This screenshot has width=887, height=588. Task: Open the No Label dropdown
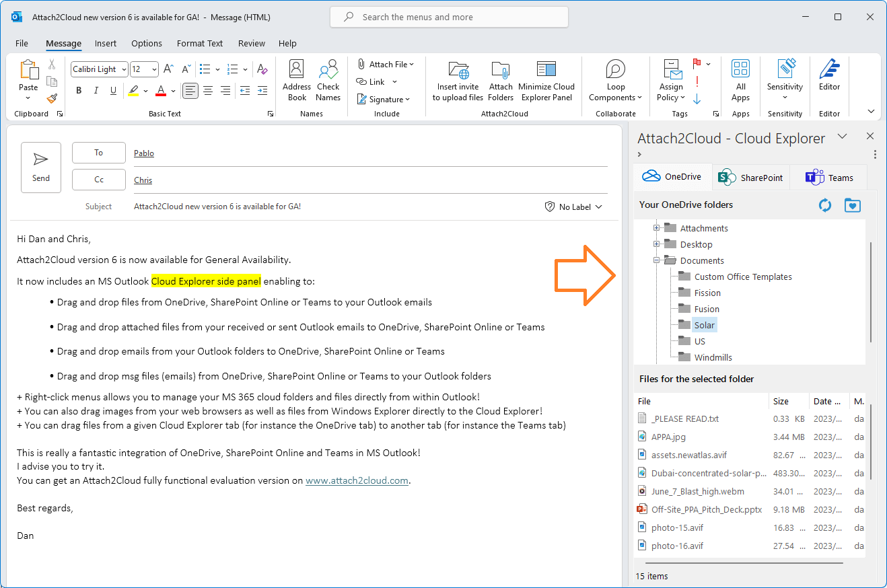tap(573, 207)
